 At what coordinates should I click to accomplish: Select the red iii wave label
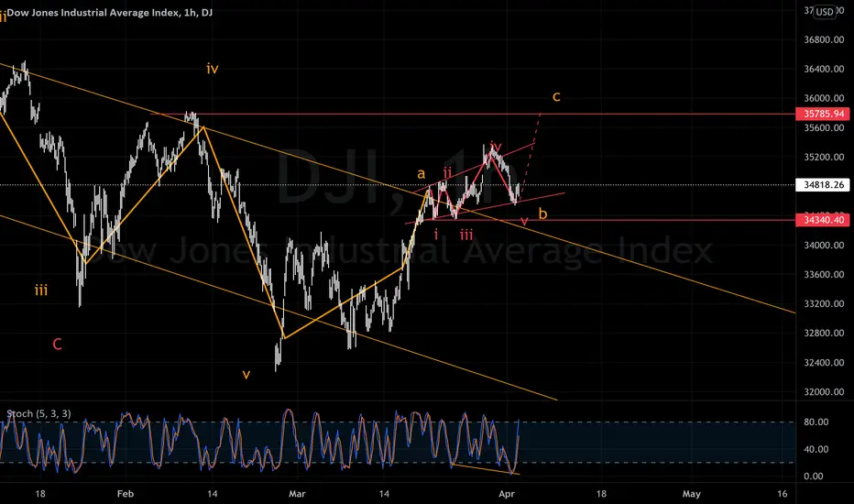click(466, 235)
